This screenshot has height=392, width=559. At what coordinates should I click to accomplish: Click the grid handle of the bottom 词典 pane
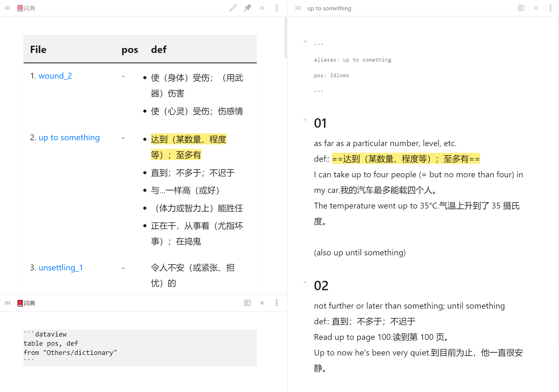click(x=8, y=303)
